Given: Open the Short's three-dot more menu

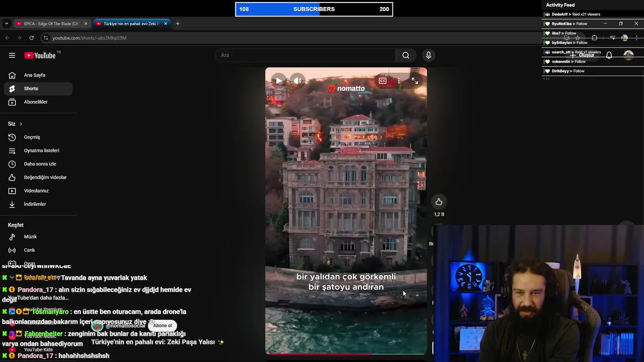Looking at the screenshot, I should click(x=398, y=80).
